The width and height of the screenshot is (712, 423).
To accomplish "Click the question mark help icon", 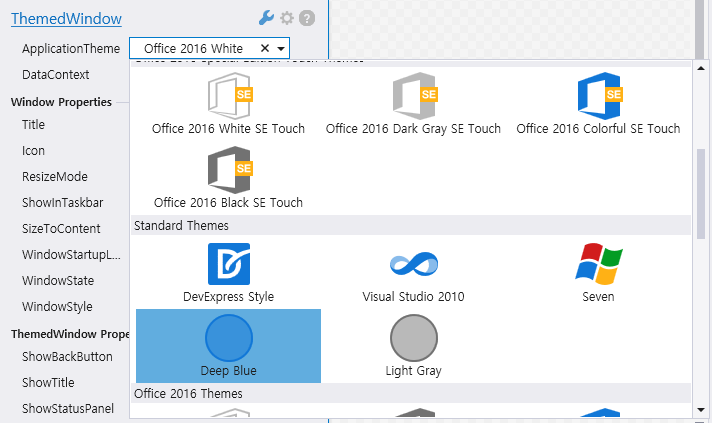I will tap(307, 18).
